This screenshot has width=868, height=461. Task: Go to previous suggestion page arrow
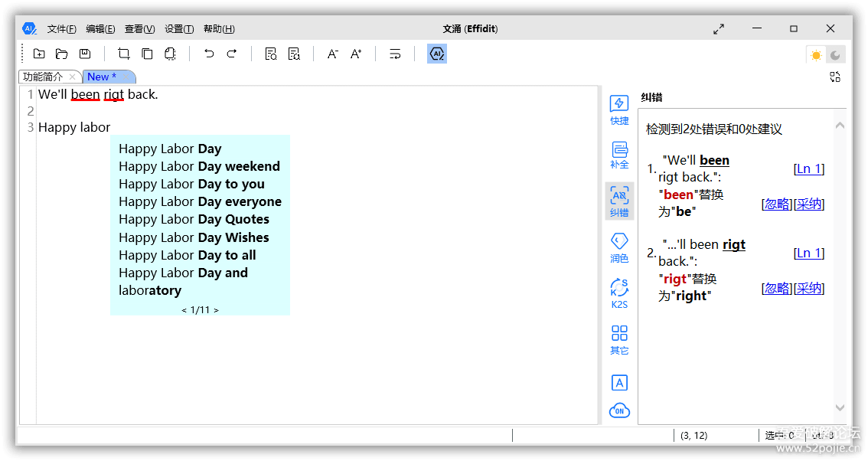pos(184,310)
